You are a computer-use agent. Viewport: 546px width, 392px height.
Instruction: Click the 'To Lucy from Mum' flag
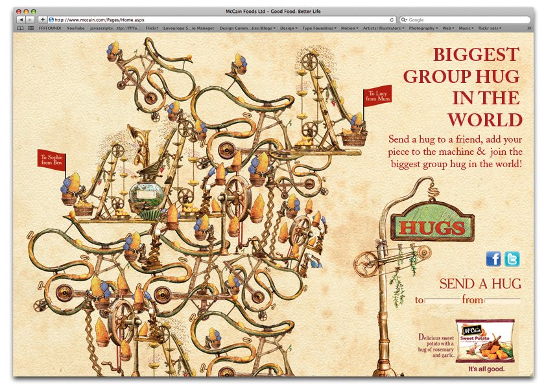[378, 95]
